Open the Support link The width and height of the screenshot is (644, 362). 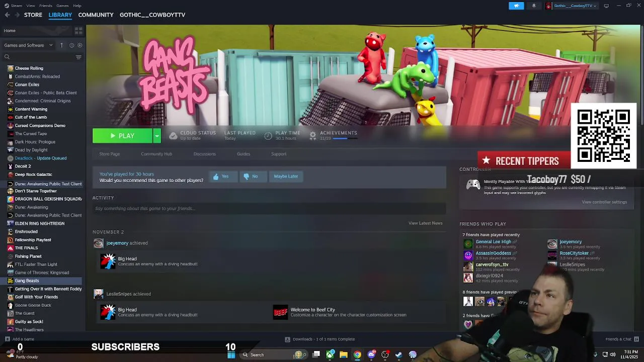pyautogui.click(x=279, y=154)
